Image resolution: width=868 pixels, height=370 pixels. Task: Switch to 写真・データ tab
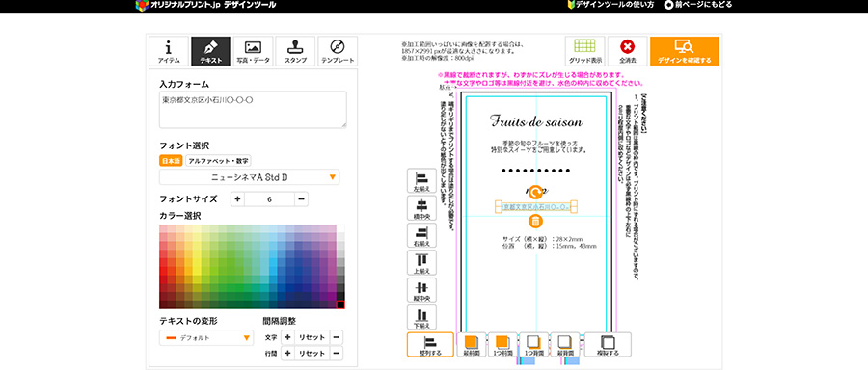click(x=253, y=51)
